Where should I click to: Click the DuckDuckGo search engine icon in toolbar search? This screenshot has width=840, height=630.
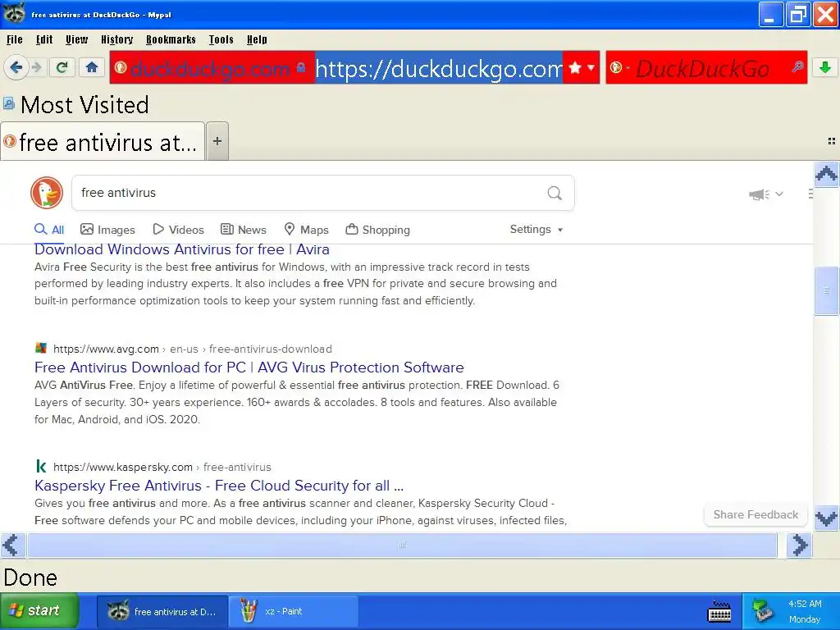[617, 67]
